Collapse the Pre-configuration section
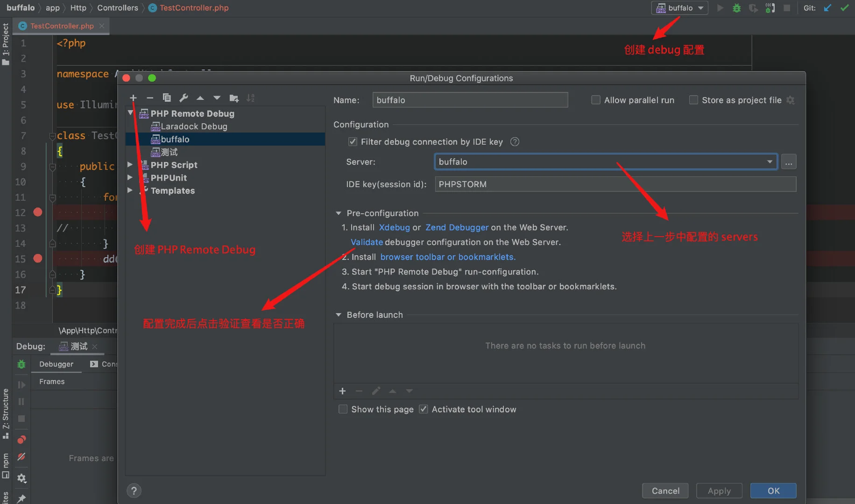Viewport: 855px width, 504px height. [x=339, y=213]
